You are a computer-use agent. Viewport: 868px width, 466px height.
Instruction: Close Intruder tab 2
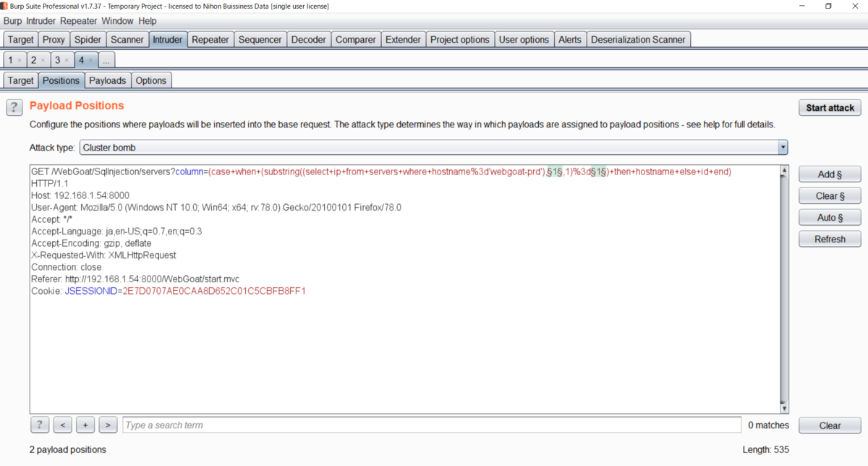(x=43, y=60)
